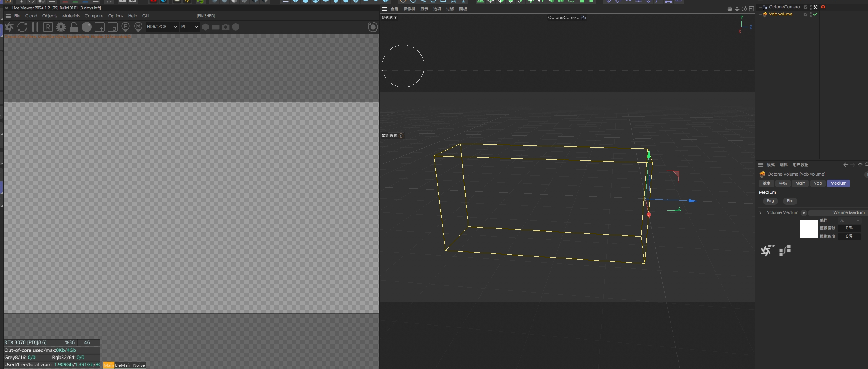
Task: Toggle Vdb volume green enable checkmark
Action: click(815, 14)
